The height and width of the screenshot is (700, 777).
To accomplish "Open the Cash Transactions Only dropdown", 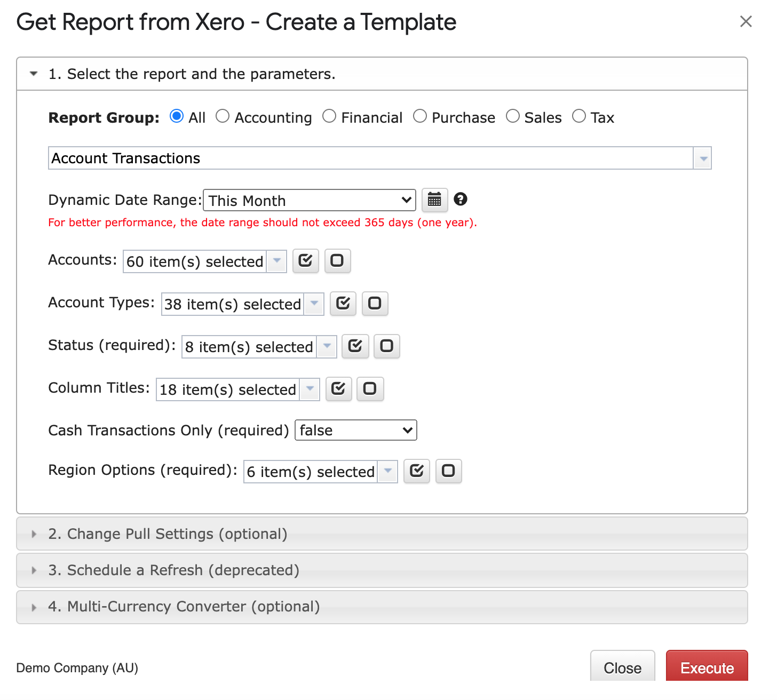I will (356, 430).
